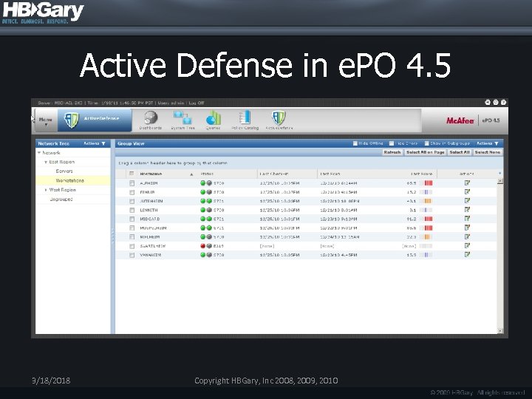Click the Log Off link
Viewport: 532px width, 399px height.
[x=197, y=103]
